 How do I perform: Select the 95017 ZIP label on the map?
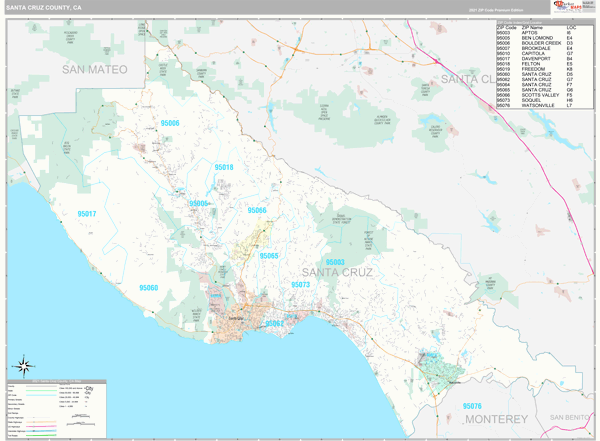(88, 214)
